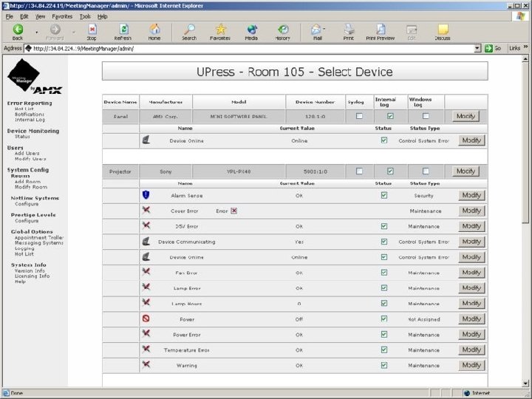Toggle Internal log checkbox for Projector
Image resolution: width=532 pixels, height=399 pixels.
click(390, 171)
